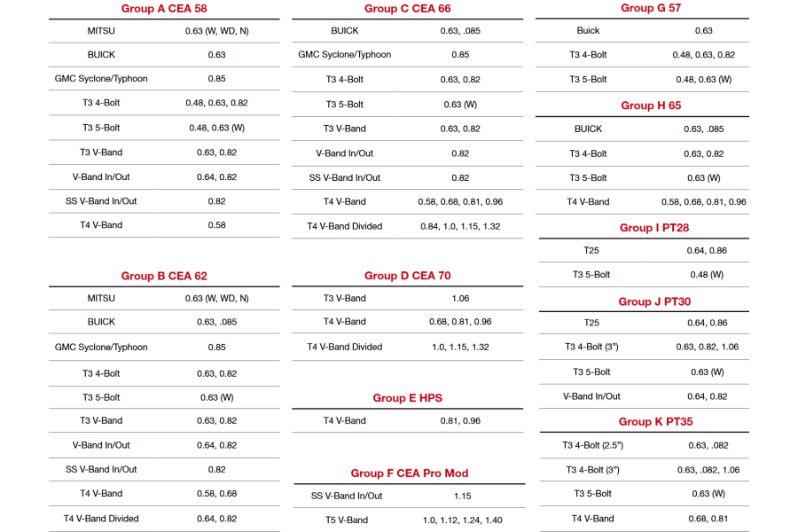Select the T4 V-Band label under Group E
The width and height of the screenshot is (798, 532).
click(x=345, y=420)
